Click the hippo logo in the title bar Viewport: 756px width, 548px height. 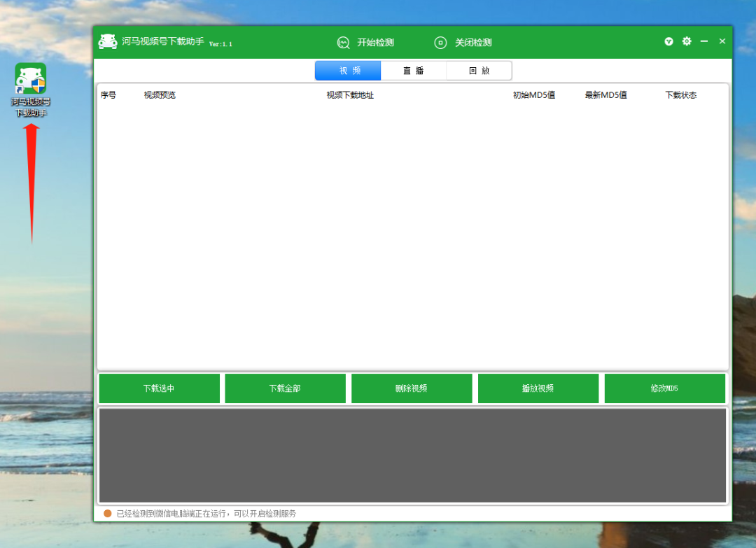click(x=108, y=42)
